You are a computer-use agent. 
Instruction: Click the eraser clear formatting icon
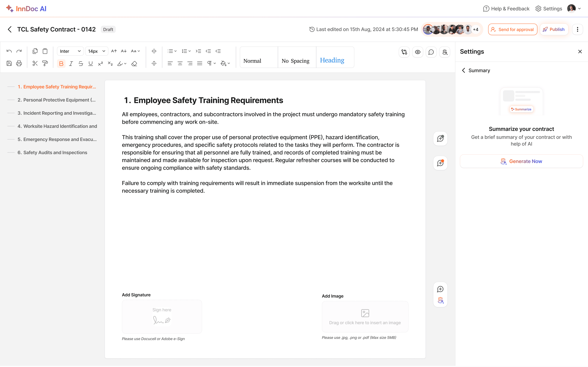click(x=134, y=64)
